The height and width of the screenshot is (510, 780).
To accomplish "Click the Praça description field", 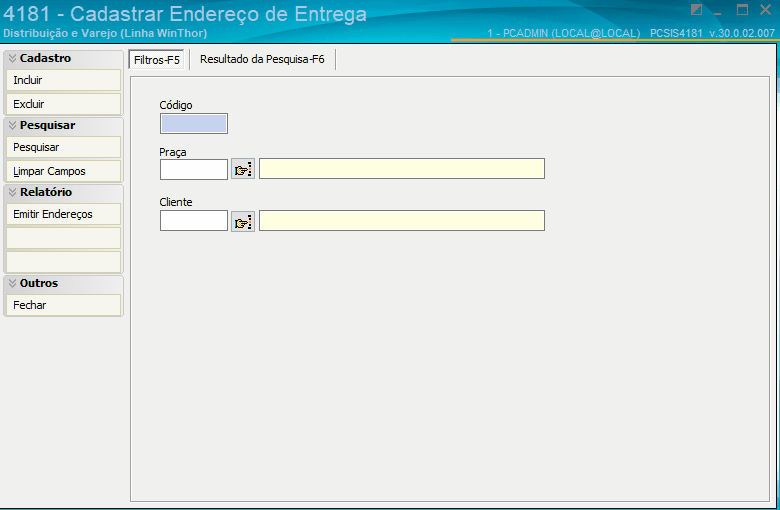I will tap(402, 169).
